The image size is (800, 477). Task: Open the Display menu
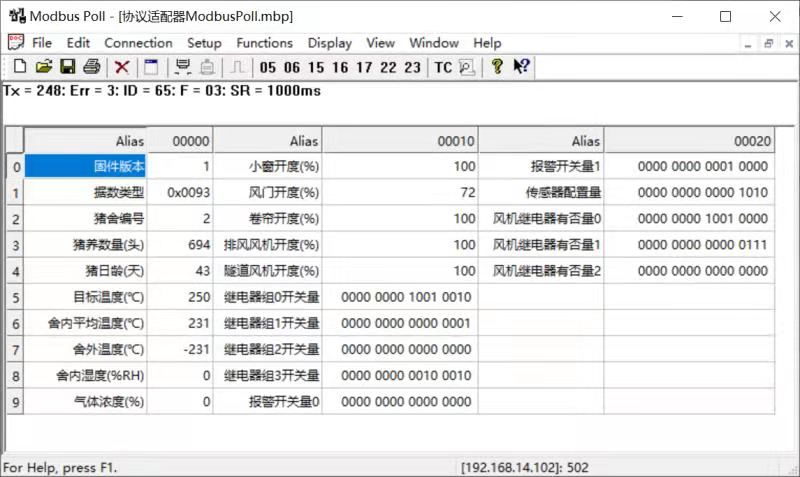point(330,43)
